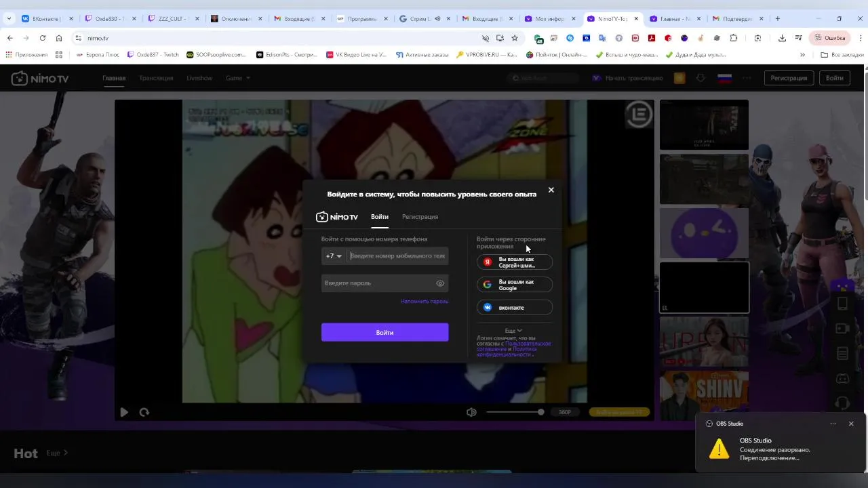Mute the player using speaker icon
This screenshot has width=868, height=488.
pyautogui.click(x=471, y=412)
